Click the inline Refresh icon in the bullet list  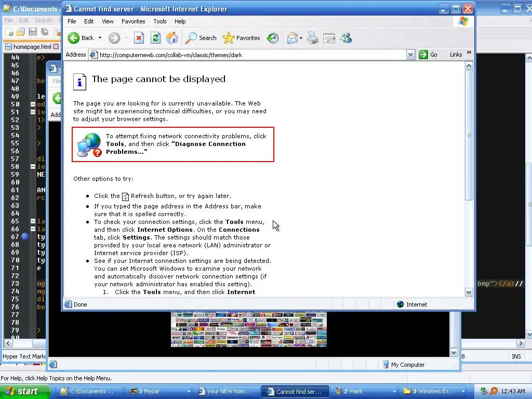125,196
